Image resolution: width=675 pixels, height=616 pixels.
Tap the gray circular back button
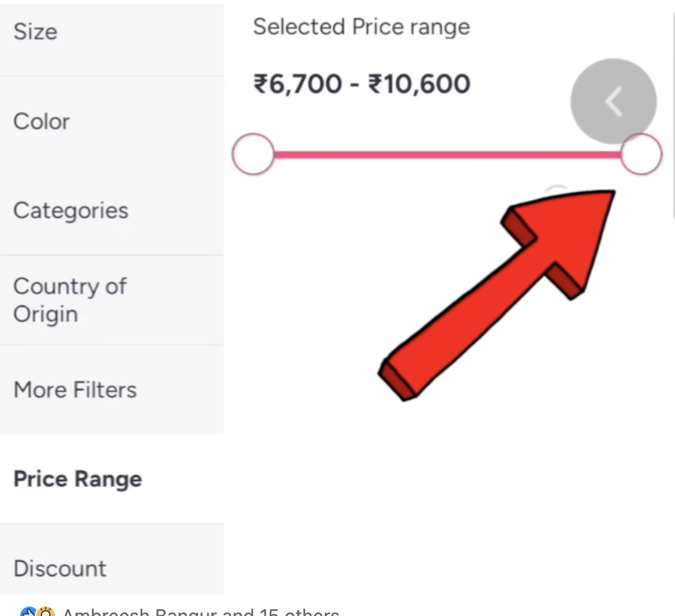point(612,101)
